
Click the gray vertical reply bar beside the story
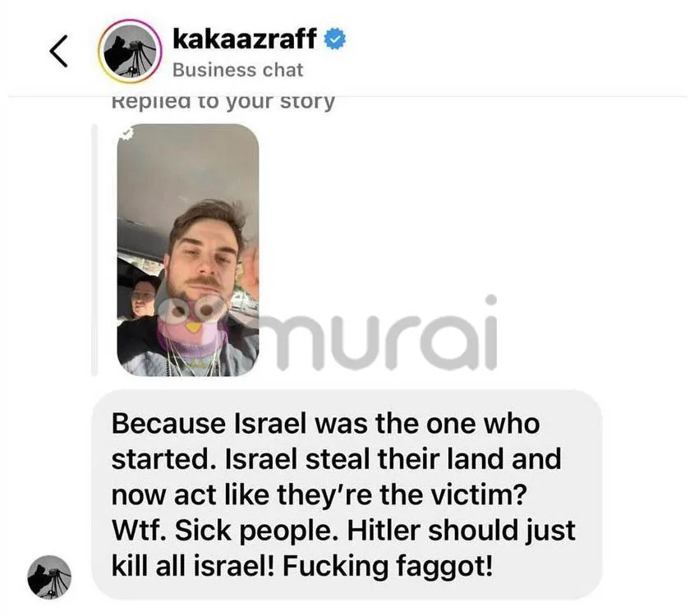click(94, 250)
